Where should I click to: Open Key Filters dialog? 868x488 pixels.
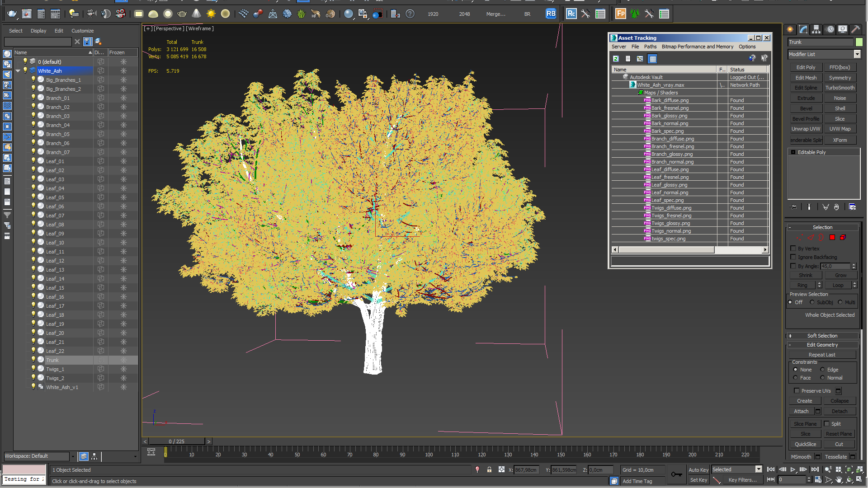pyautogui.click(x=742, y=480)
